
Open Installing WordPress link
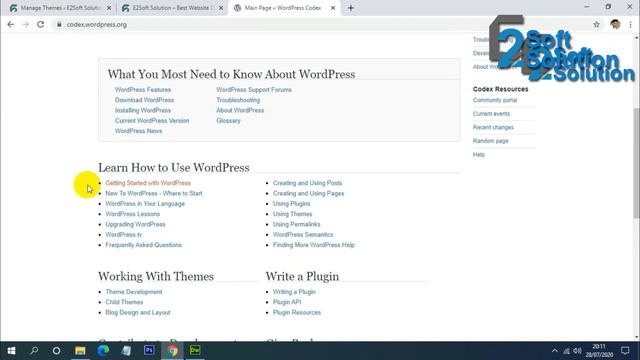[143, 110]
